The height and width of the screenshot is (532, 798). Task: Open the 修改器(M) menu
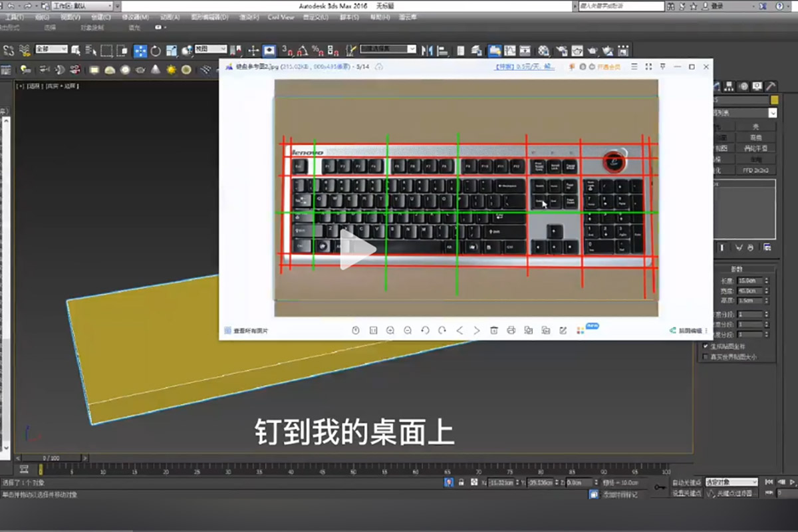[136, 17]
